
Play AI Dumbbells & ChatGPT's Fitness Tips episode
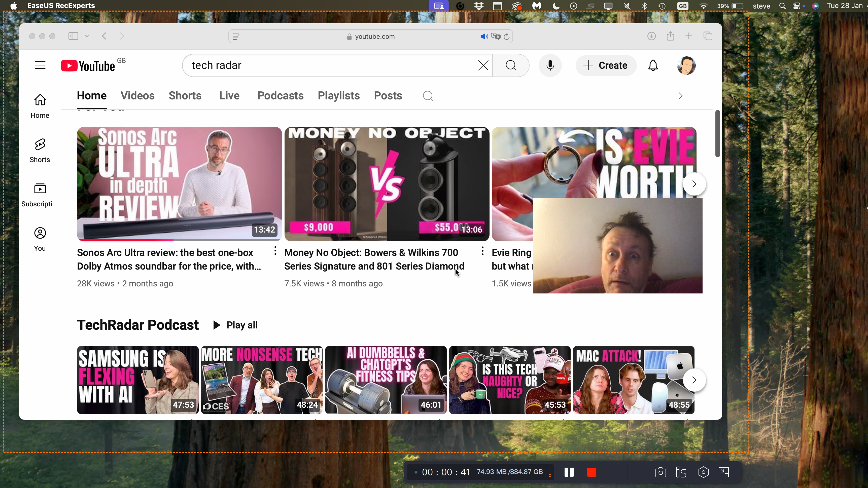(386, 380)
